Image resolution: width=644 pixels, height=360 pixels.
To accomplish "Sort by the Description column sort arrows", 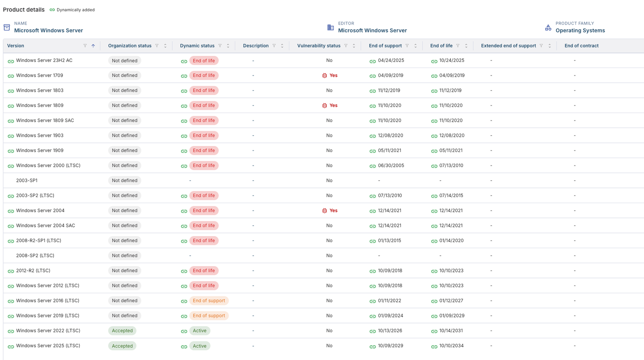I will pos(282,46).
